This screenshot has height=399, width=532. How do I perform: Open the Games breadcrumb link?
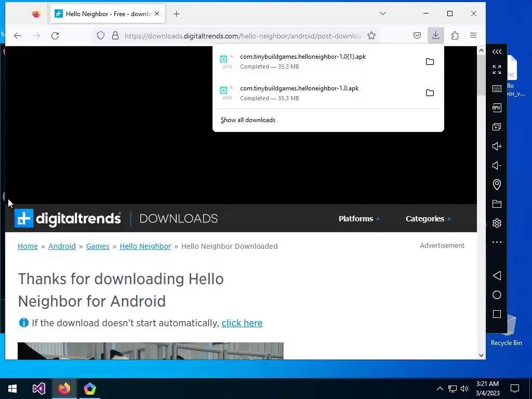[98, 246]
